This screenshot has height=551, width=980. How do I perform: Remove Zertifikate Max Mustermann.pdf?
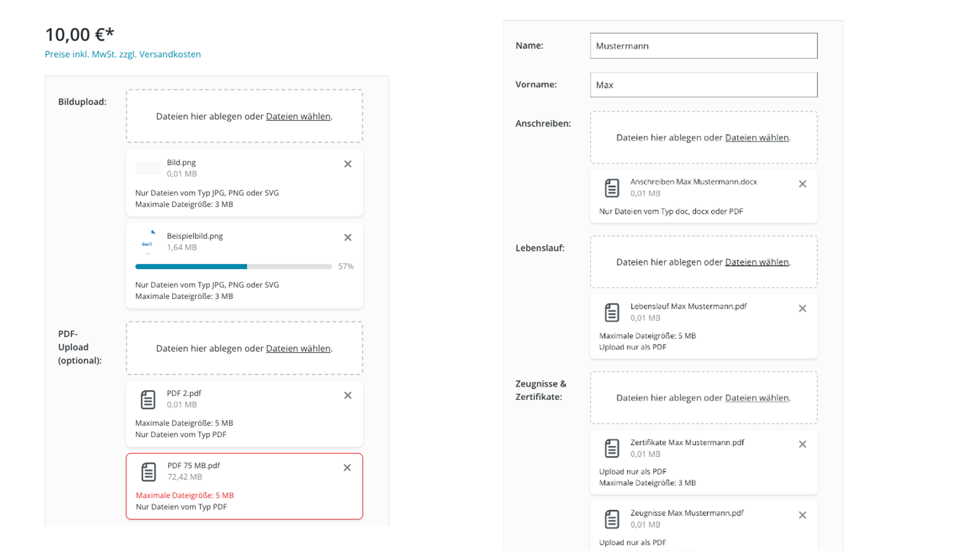tap(802, 444)
